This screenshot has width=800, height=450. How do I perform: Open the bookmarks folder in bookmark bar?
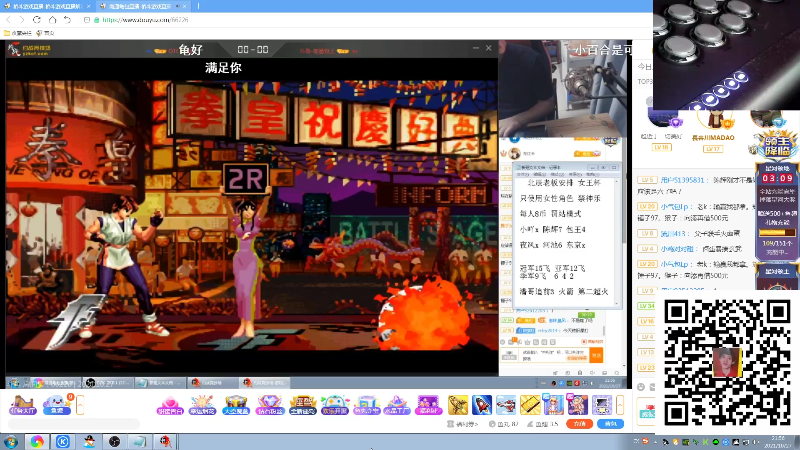17,33
